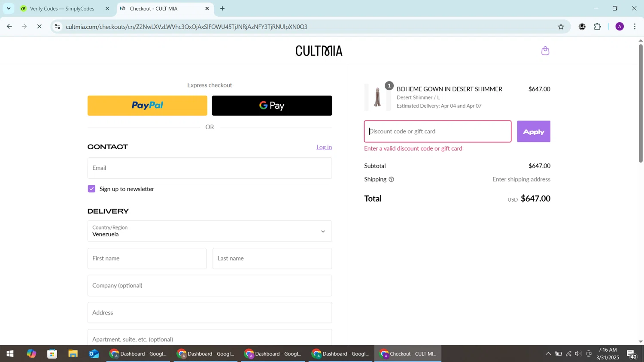644x362 pixels.
Task: Focus the Email input field
Action: [x=210, y=168]
